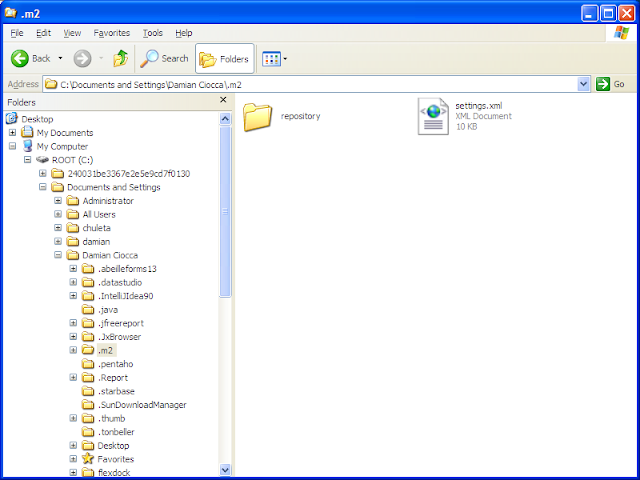Image resolution: width=640 pixels, height=480 pixels.
Task: Select the .pentaho folder icon
Action: click(x=88, y=364)
